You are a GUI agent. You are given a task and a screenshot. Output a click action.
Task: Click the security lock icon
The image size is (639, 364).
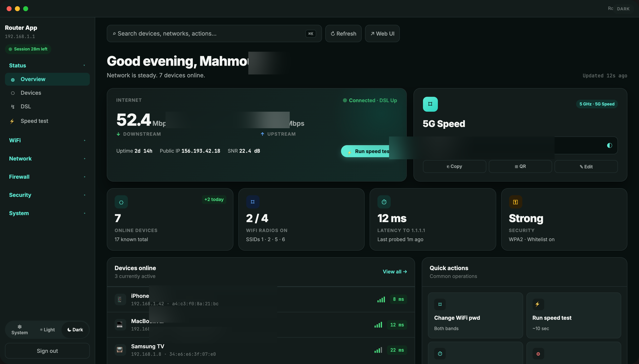515,202
